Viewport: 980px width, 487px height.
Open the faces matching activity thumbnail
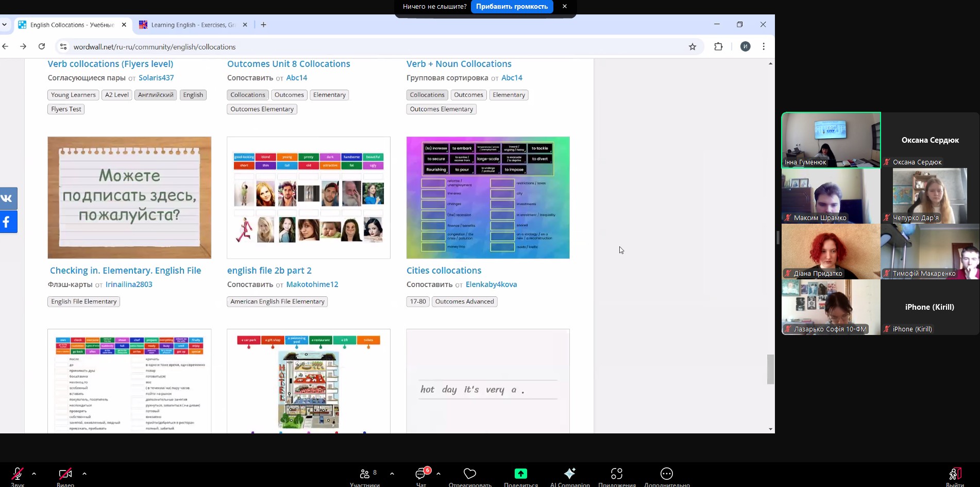[309, 197]
